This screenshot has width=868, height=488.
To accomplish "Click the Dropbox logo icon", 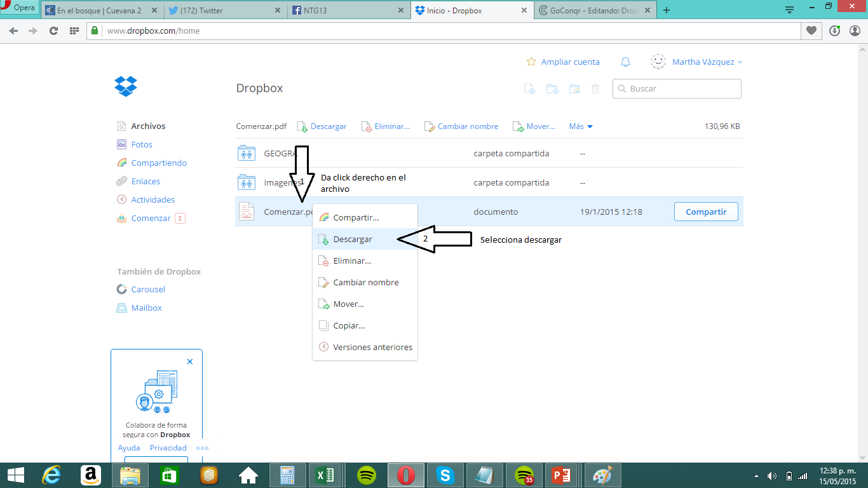I will tap(126, 86).
